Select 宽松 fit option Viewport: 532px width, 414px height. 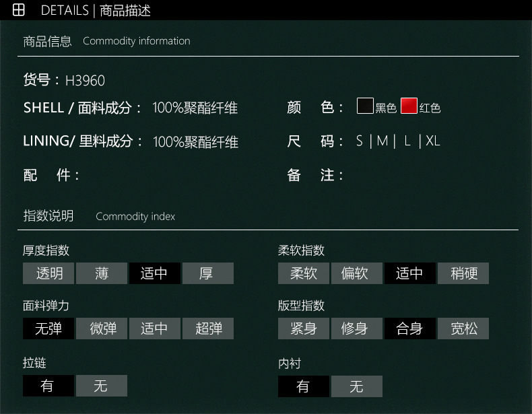pos(463,329)
